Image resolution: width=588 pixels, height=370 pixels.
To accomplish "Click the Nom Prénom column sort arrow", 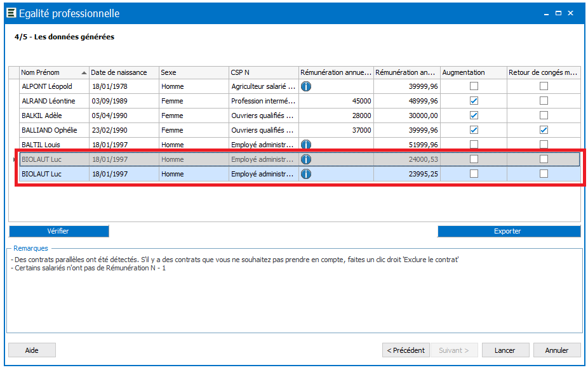I will 84,73.
